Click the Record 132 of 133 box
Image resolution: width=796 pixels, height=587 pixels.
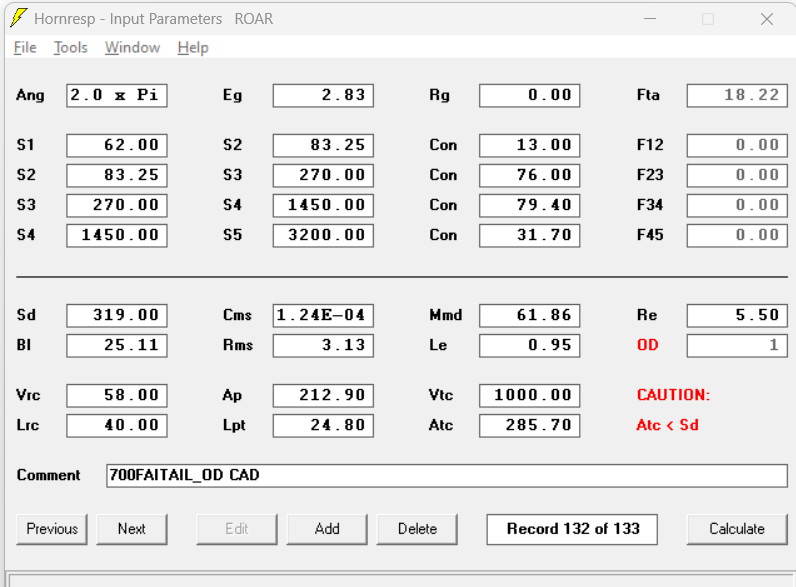[x=572, y=529]
